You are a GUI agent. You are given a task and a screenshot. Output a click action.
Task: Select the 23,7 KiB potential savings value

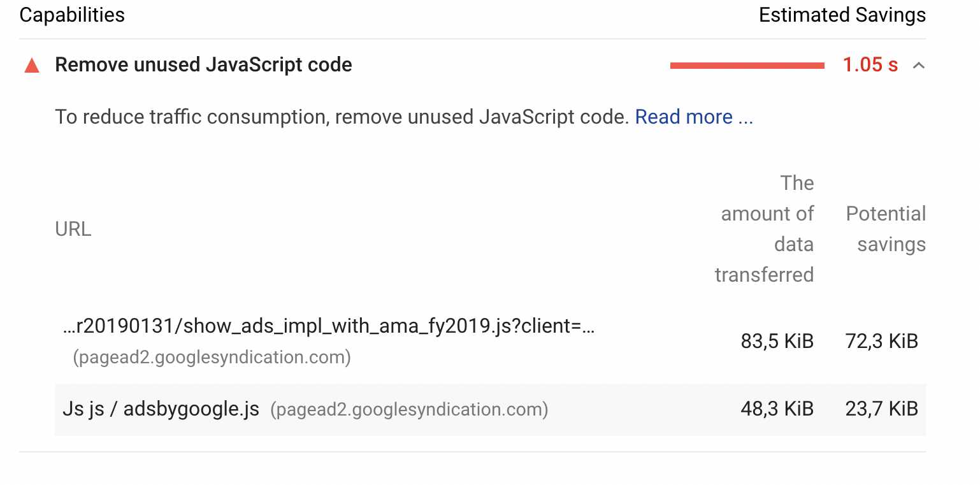tap(881, 409)
